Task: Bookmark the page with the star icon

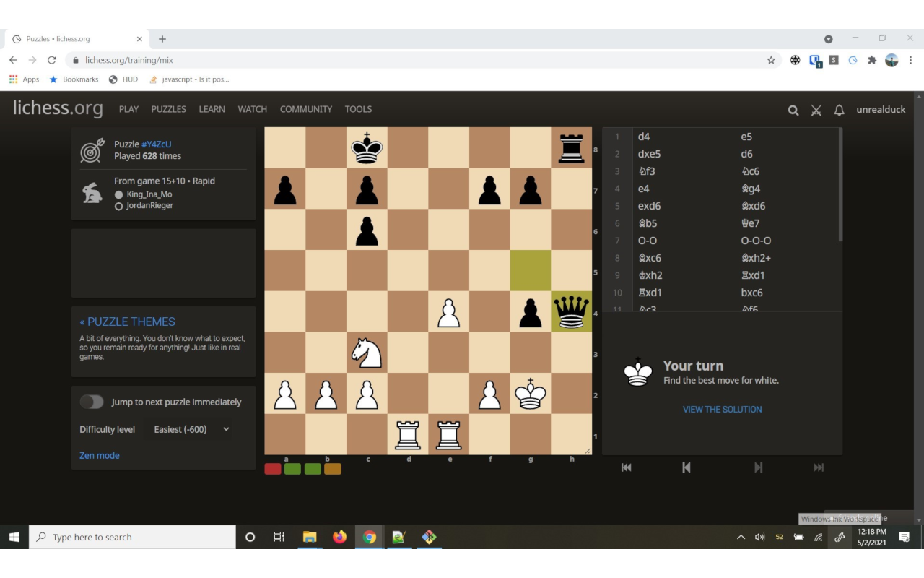Action: pyautogui.click(x=771, y=60)
